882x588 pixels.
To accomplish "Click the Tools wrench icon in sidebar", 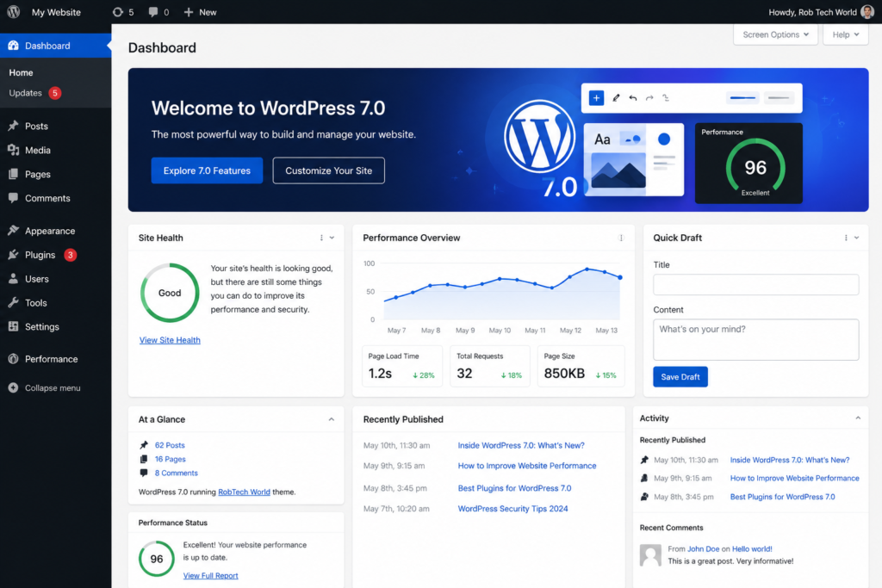I will 14,302.
